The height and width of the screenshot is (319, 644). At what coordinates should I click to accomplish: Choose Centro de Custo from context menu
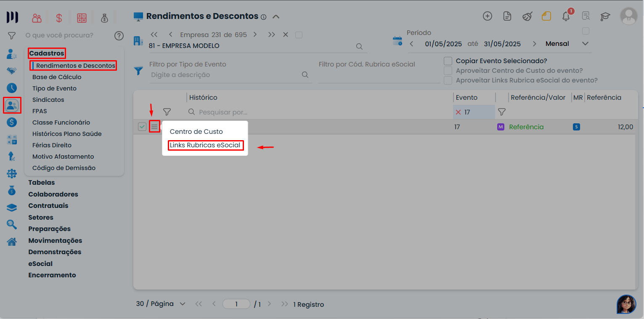[x=196, y=132]
